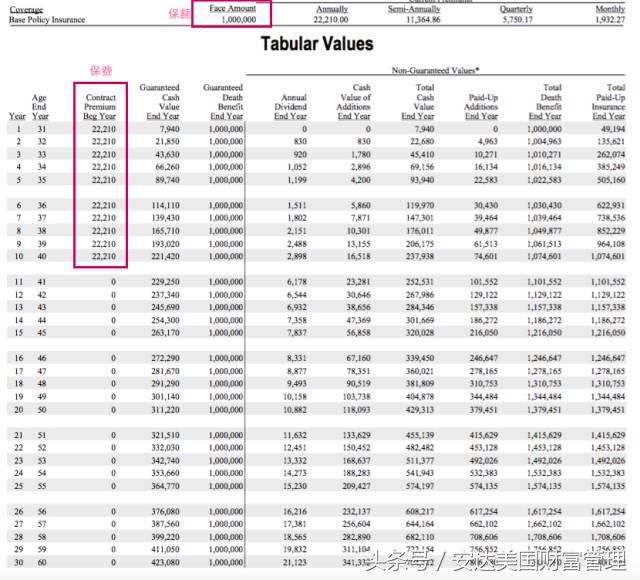Image resolution: width=640 pixels, height=580 pixels.
Task: Select annual dividend 10,158 in year 19
Action: (x=295, y=396)
